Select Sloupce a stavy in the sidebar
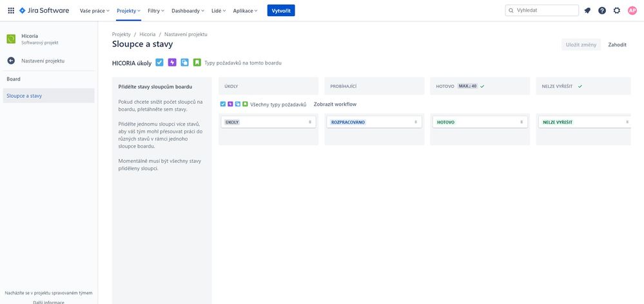 click(48, 95)
